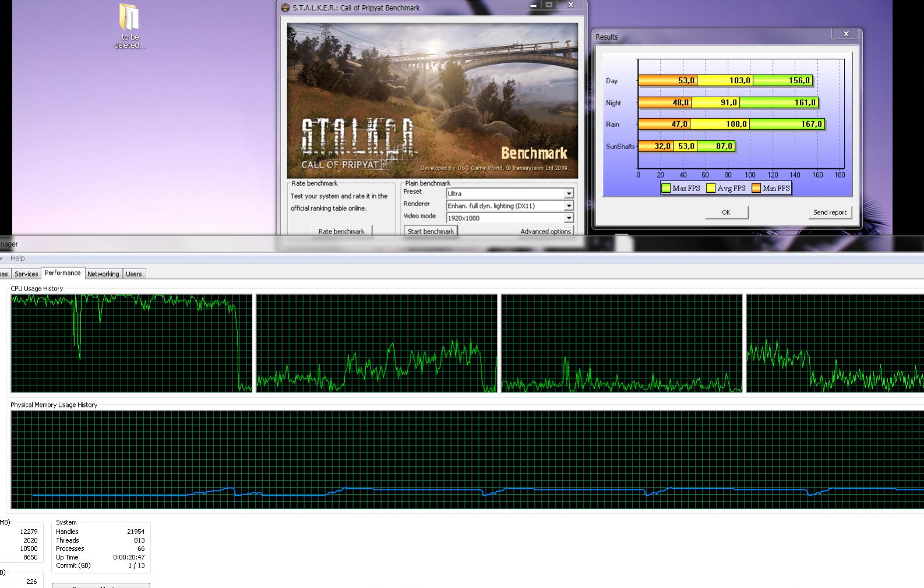Click the first CPU usage history graph
The height and width of the screenshot is (588, 924).
[132, 343]
